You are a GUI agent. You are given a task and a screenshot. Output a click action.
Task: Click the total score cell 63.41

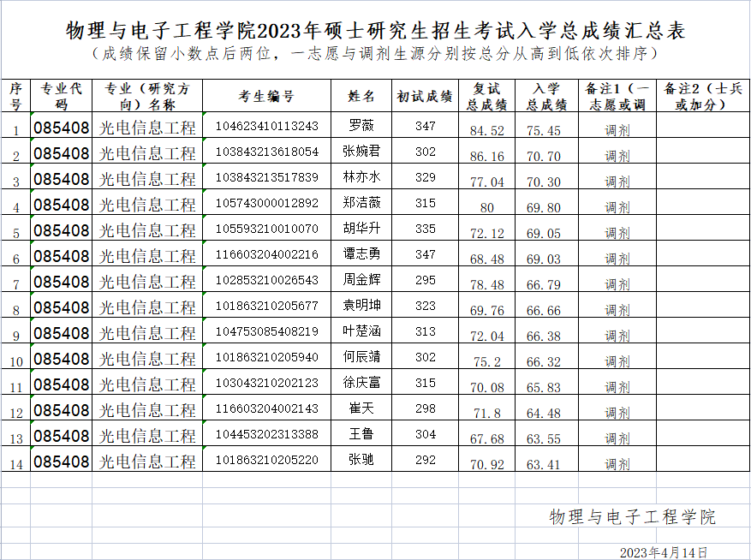point(544,465)
